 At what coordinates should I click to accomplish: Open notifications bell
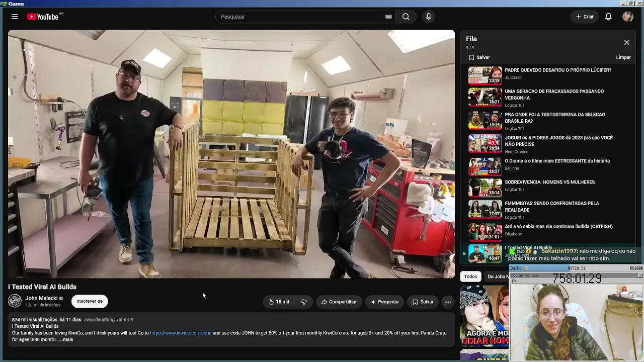pos(608,17)
